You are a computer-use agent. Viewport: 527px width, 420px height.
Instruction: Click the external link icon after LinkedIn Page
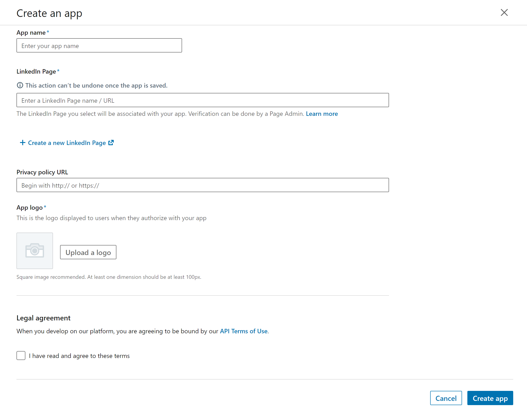[x=111, y=143]
